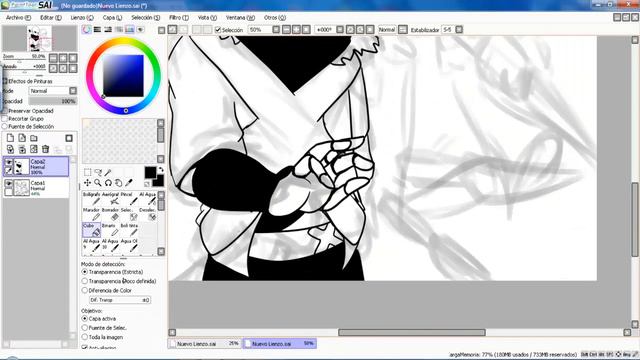The image size is (640, 360).
Task: Hide the Capa2 layer eye icon
Action: point(8,162)
